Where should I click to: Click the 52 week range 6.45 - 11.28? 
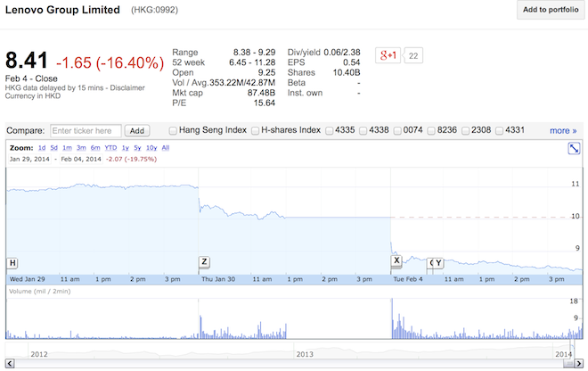coord(252,62)
